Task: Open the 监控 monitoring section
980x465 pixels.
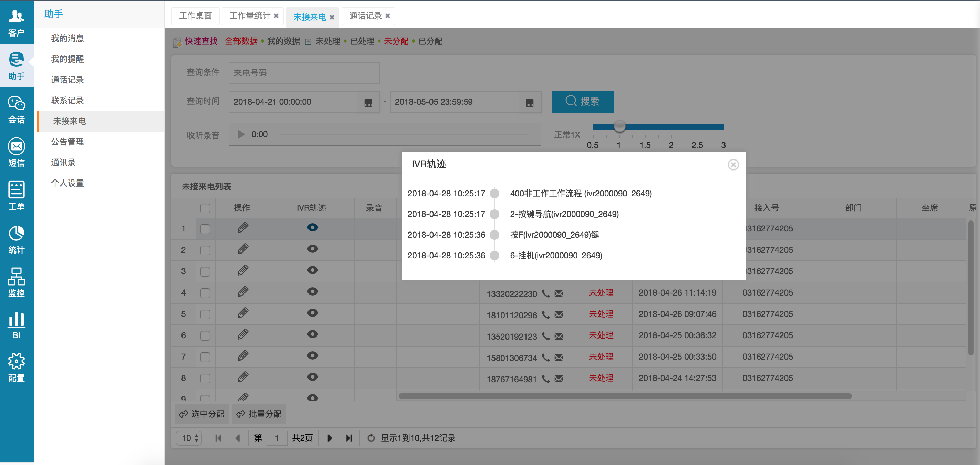Action: [x=17, y=283]
